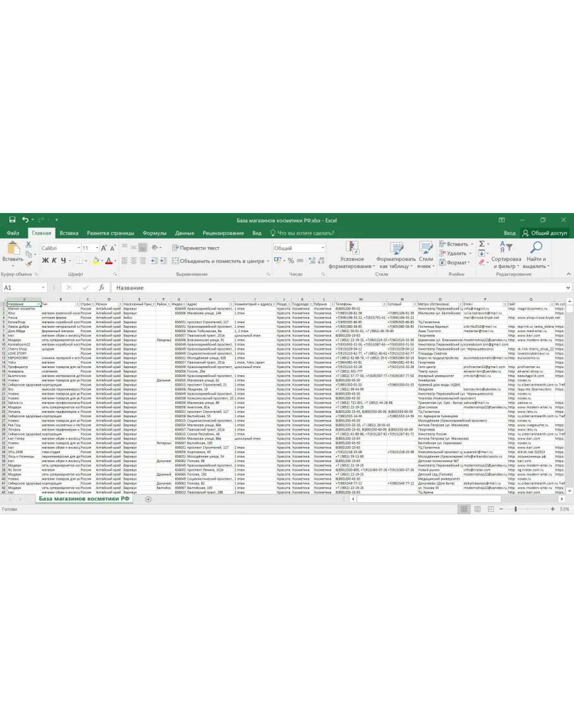Open the Calibri font name dropdown
Image resolution: width=574 pixels, height=728 pixels.
(79, 248)
